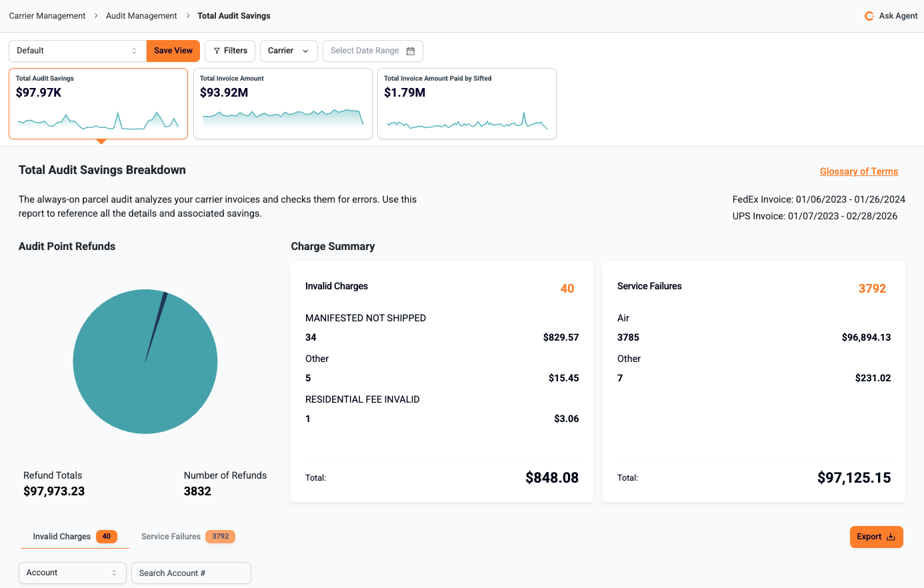924x588 pixels.
Task: Select the Total Invoice Amount card
Action: [283, 103]
